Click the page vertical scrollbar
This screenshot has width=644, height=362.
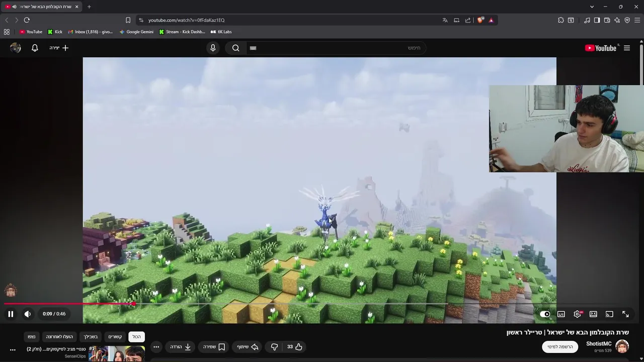point(641,65)
